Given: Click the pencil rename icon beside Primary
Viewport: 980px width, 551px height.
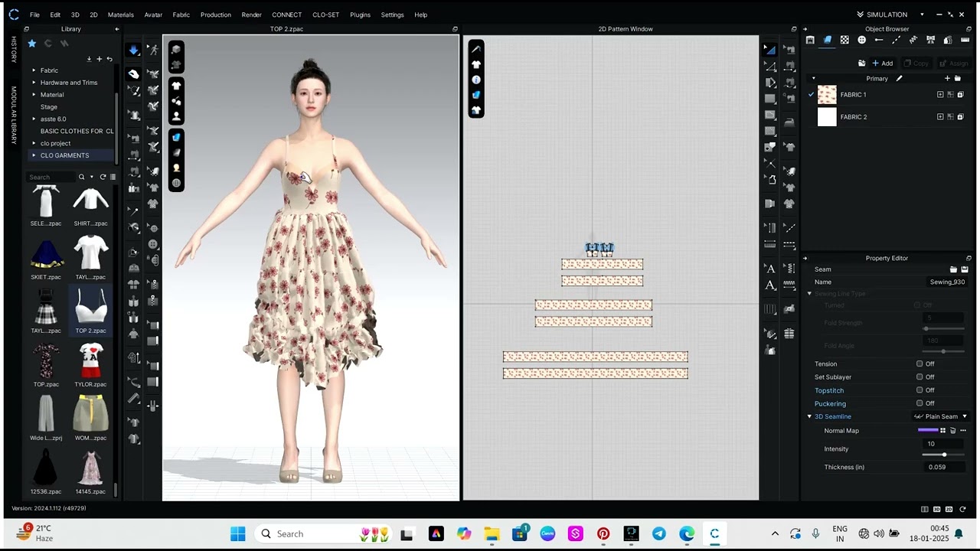Looking at the screenshot, I should (899, 78).
